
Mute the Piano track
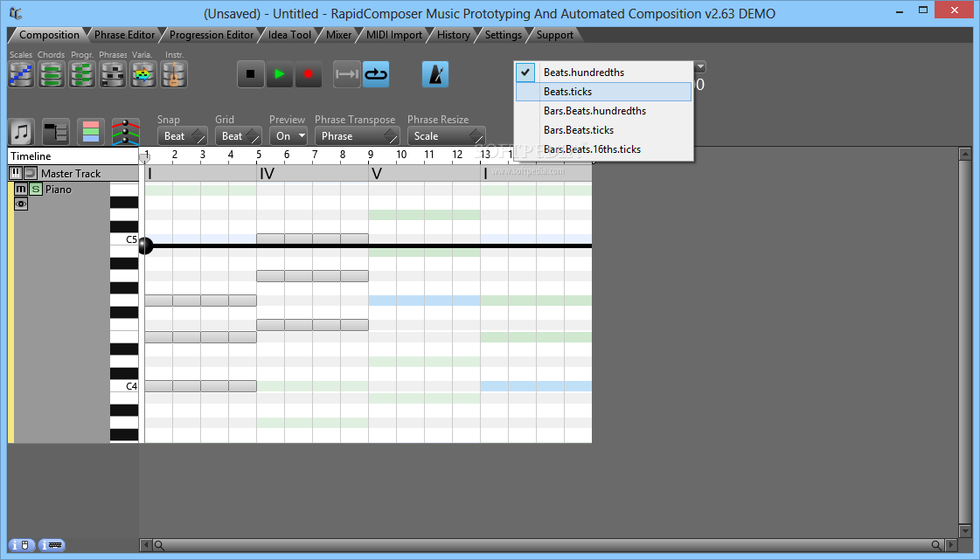click(x=21, y=190)
